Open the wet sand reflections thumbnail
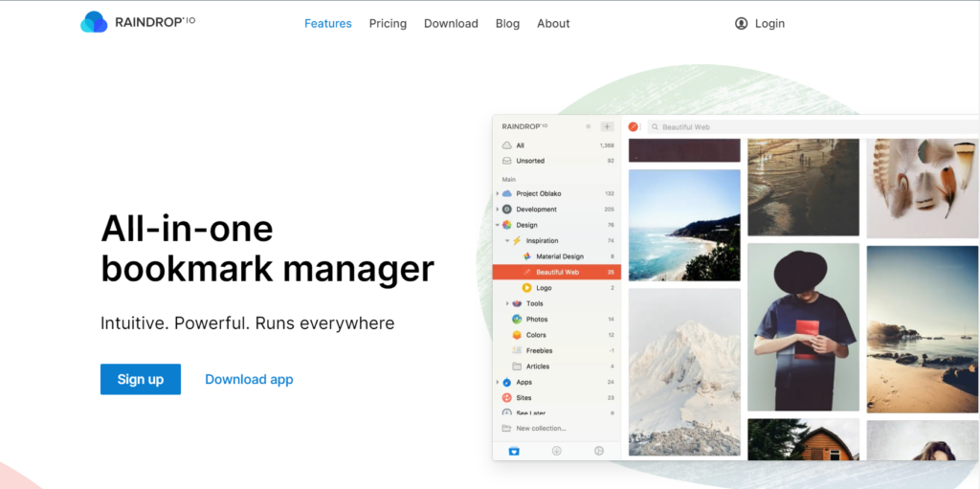980x489 pixels. (803, 187)
